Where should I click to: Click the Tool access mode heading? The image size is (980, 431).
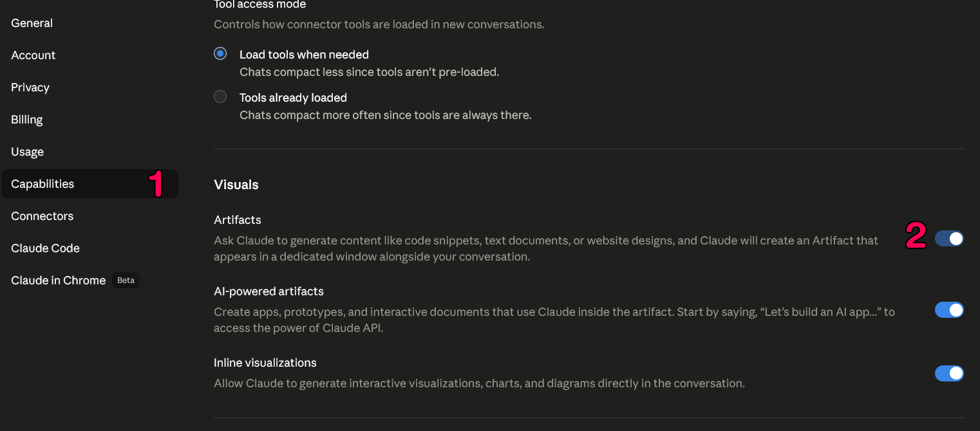259,5
